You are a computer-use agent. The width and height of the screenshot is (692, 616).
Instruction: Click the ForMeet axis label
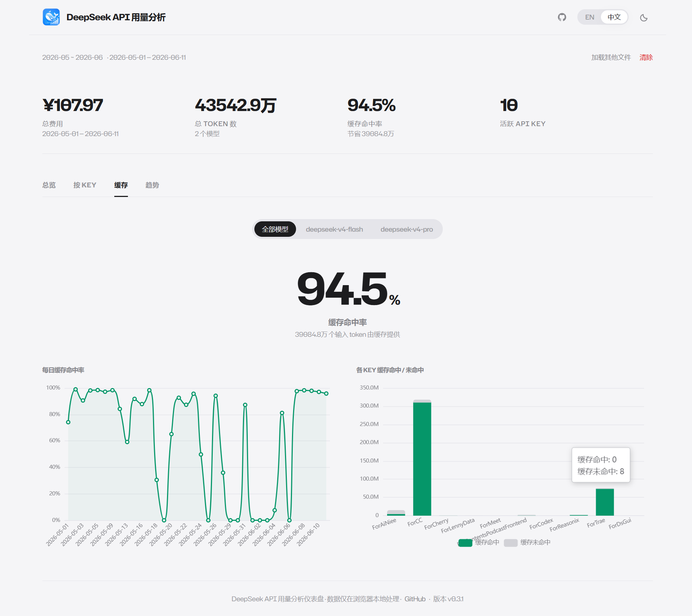490,523
